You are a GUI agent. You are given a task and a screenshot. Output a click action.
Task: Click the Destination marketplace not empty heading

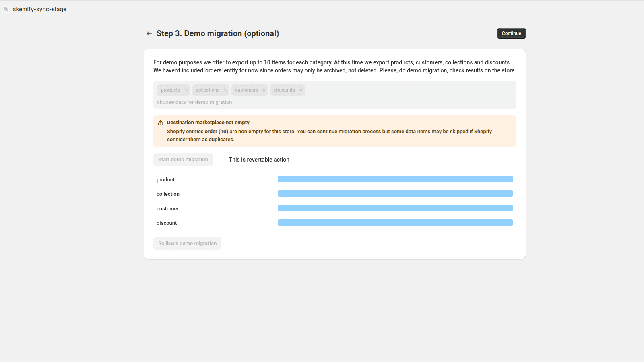point(208,123)
